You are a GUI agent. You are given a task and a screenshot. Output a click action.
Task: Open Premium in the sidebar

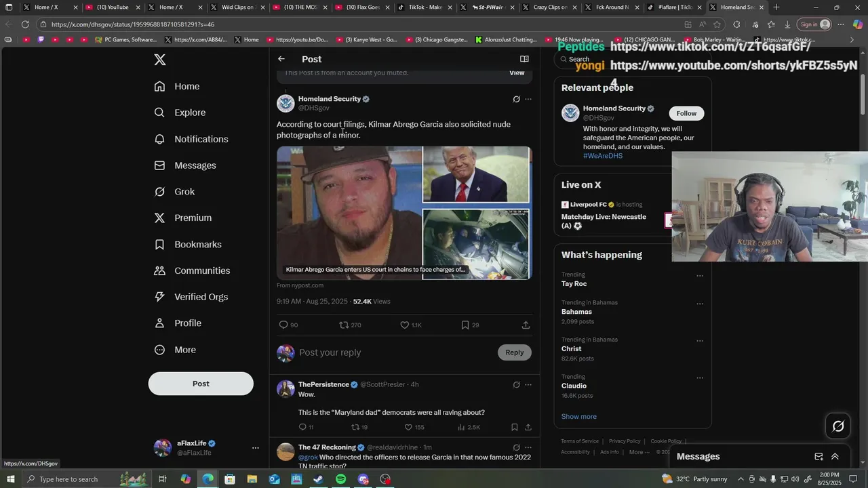pyautogui.click(x=183, y=218)
